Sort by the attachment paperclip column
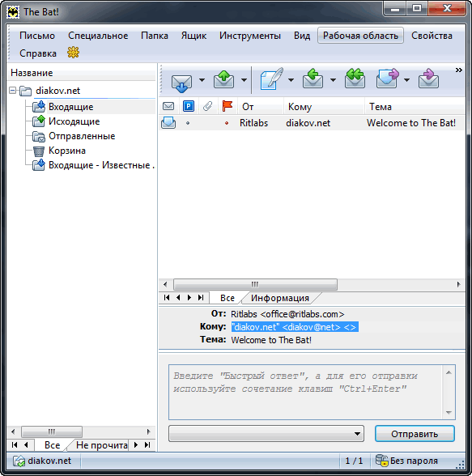This screenshot has width=472, height=476. click(x=207, y=106)
